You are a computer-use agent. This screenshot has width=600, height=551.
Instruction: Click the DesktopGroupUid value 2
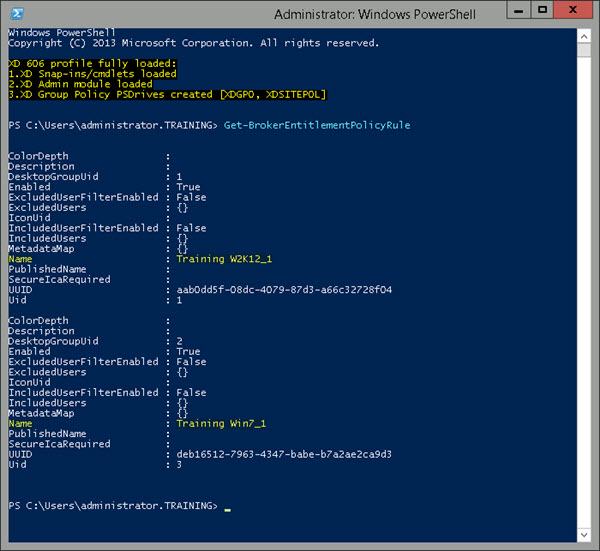point(180,341)
